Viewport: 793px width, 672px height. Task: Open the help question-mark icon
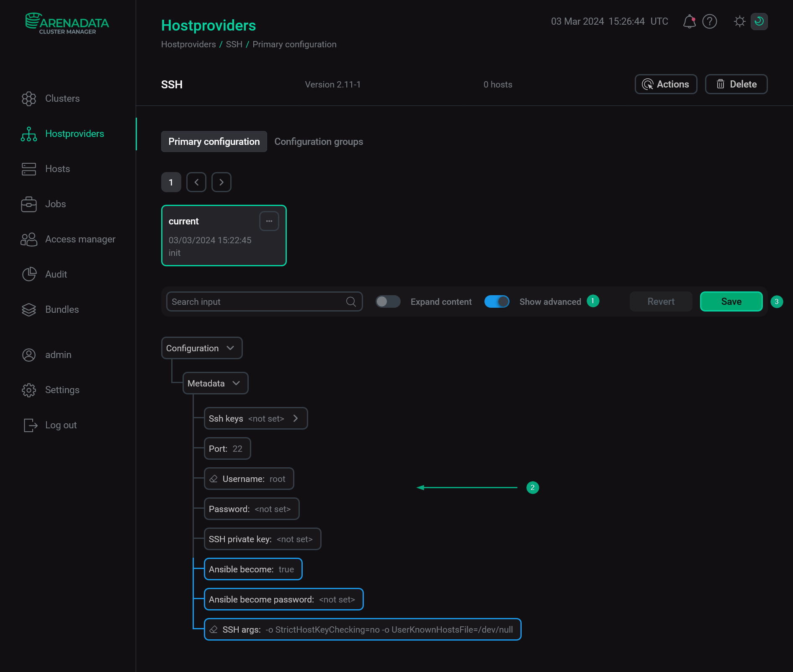click(710, 21)
